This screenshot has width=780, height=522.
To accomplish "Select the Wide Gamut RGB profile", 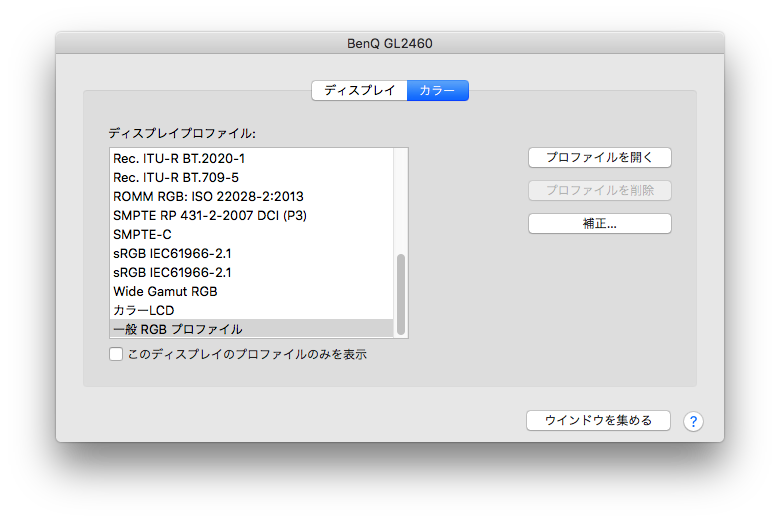I will pos(251,291).
